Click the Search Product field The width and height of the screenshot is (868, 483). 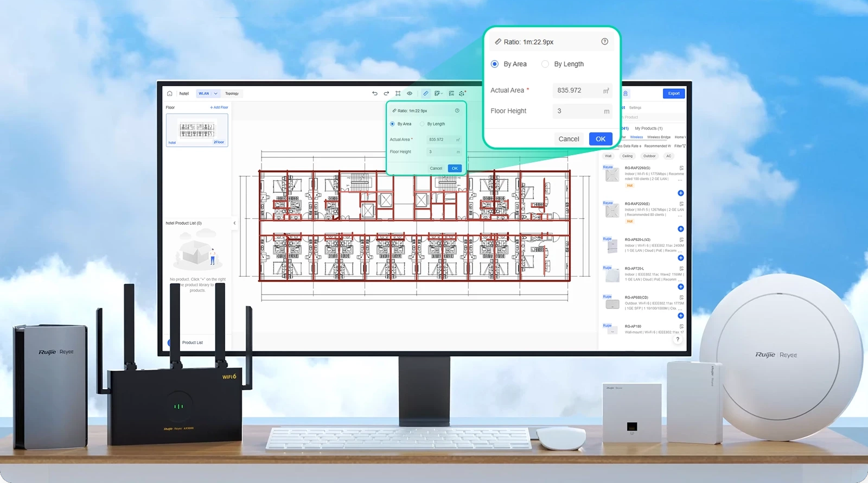tap(654, 117)
